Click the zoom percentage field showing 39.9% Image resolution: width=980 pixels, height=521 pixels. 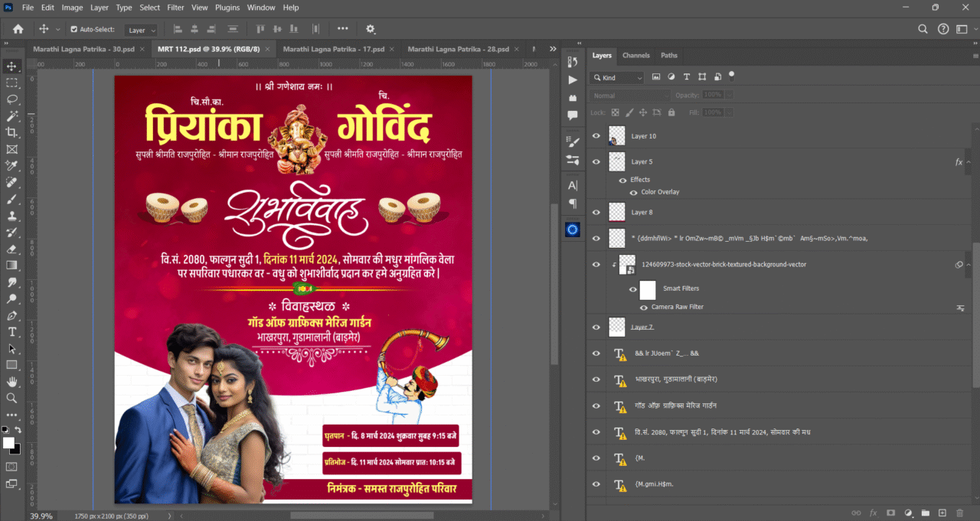click(x=40, y=515)
